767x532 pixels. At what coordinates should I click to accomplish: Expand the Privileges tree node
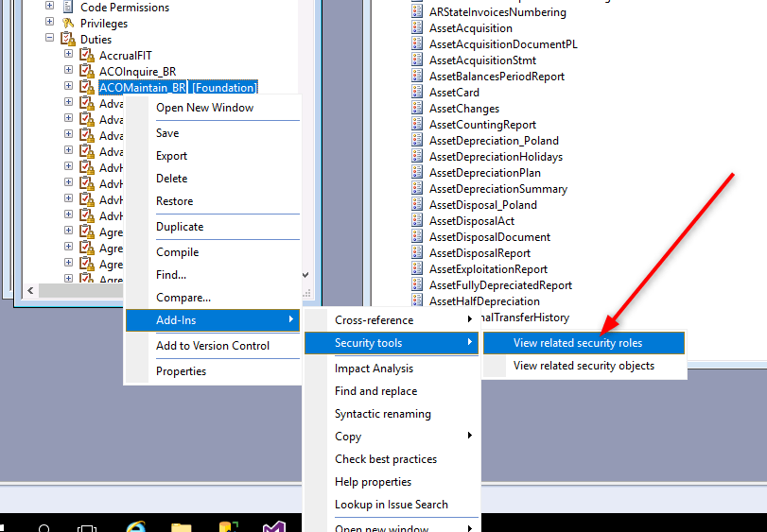50,24
